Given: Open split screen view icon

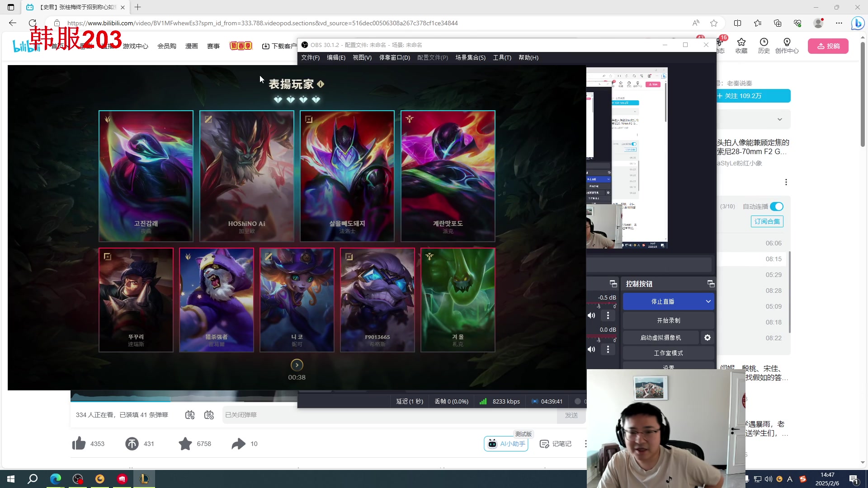Looking at the screenshot, I should point(737,23).
